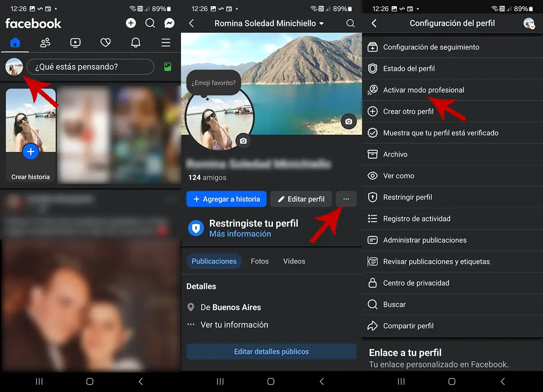Select Activar modo profesional option
This screenshot has width=543, height=392.
pyautogui.click(x=424, y=90)
